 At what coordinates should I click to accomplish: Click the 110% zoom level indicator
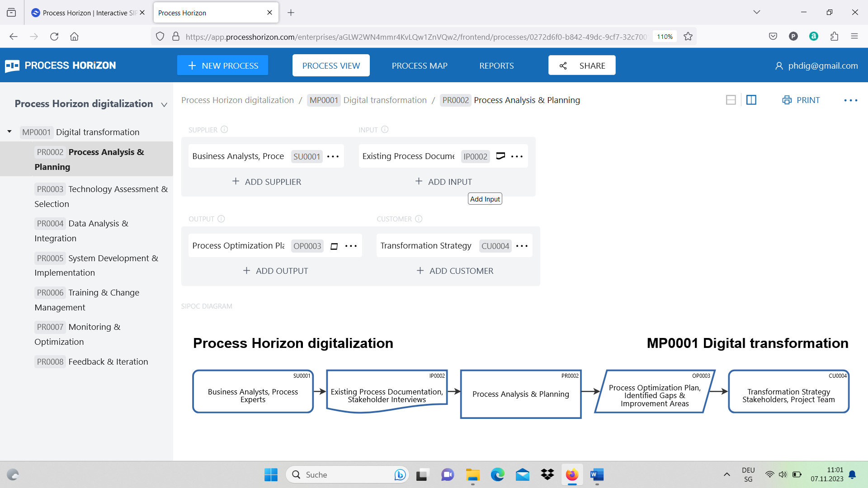pyautogui.click(x=665, y=37)
